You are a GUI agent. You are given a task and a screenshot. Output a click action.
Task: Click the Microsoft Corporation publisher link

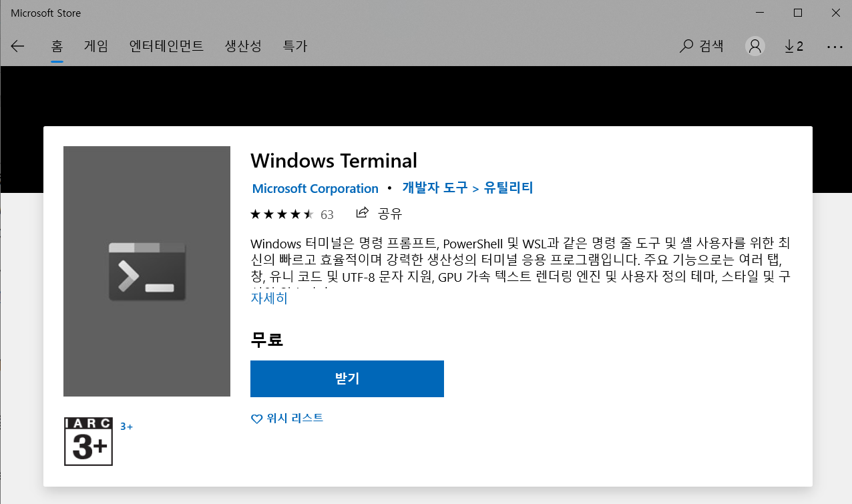[x=315, y=188]
